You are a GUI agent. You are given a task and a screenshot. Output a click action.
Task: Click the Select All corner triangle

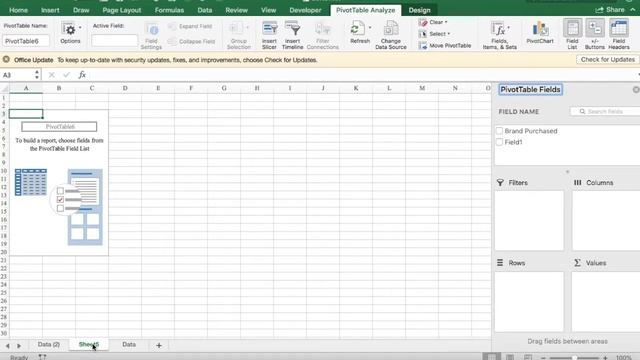(x=4, y=88)
